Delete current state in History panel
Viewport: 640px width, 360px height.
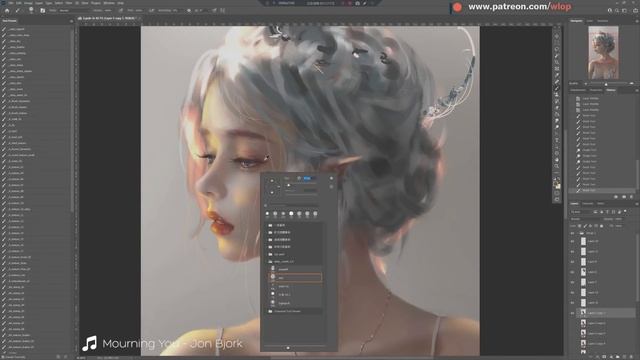[x=631, y=197]
